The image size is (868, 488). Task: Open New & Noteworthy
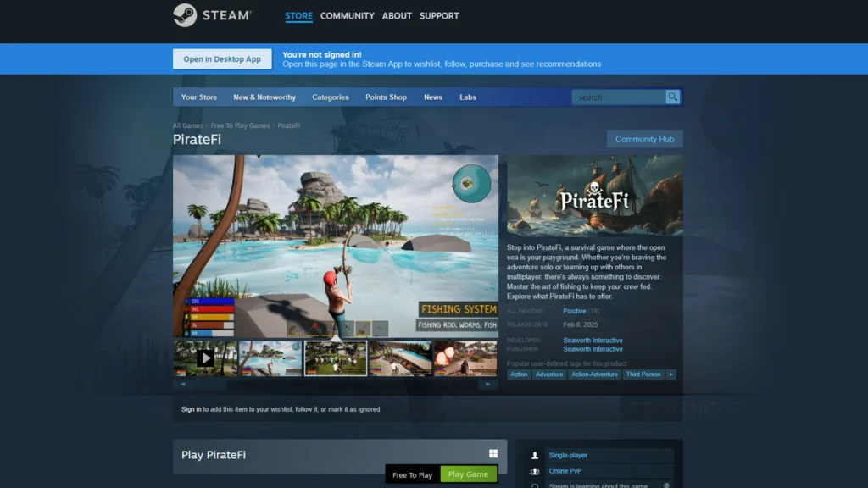[x=264, y=97]
